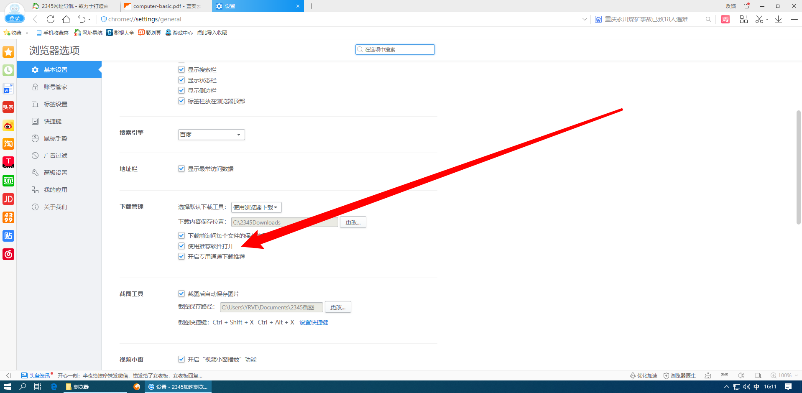The height and width of the screenshot is (393, 802).
Task: Open the default download tool dropdown
Action: click(x=256, y=207)
